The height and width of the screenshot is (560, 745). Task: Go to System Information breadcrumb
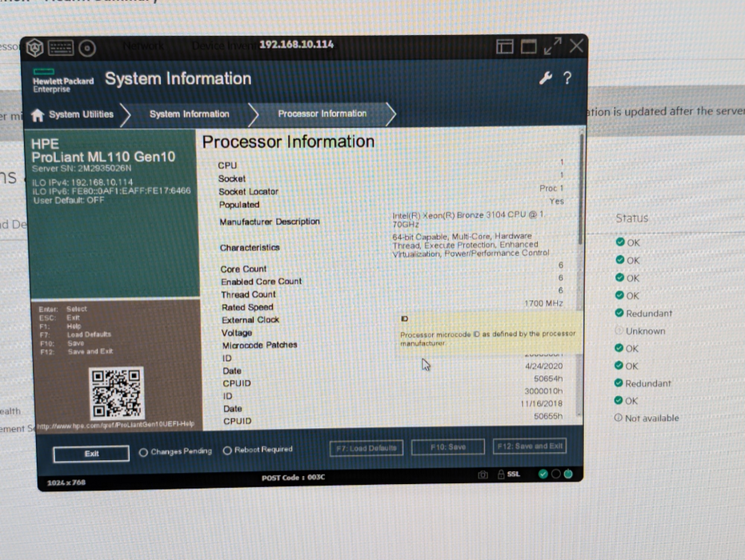point(189,114)
